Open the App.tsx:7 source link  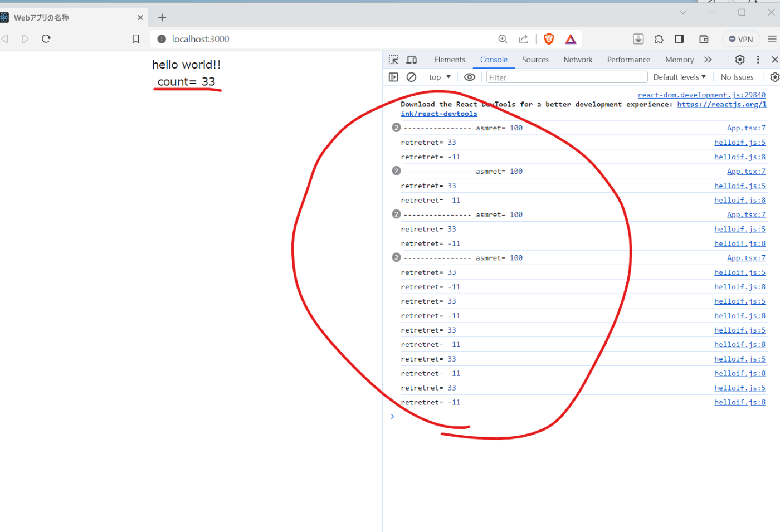click(747, 128)
